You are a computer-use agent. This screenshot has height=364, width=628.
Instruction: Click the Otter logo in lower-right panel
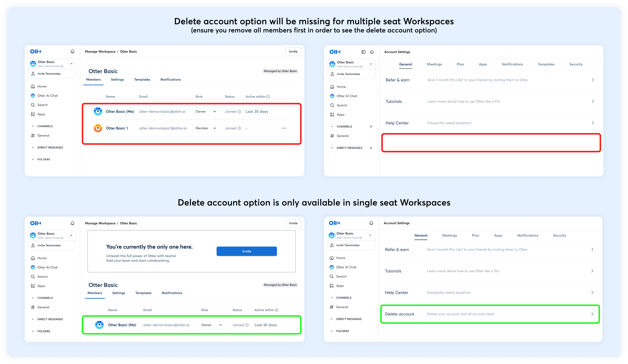click(334, 223)
